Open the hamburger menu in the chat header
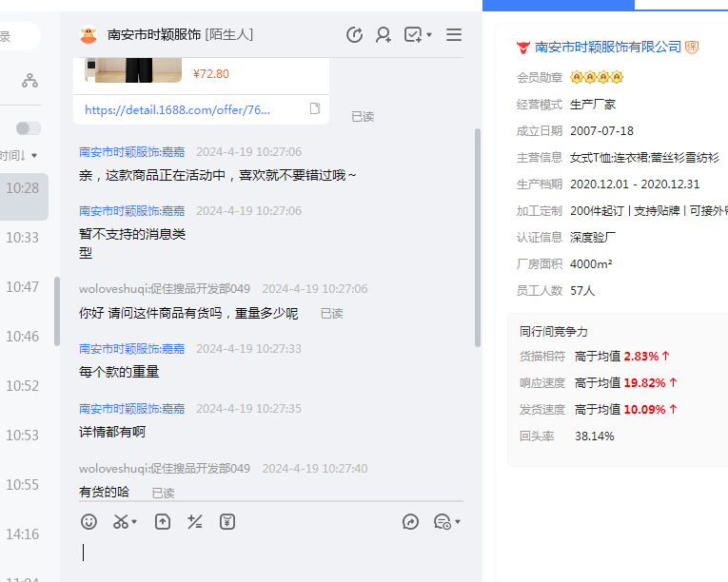The image size is (728, 582). 454,35
